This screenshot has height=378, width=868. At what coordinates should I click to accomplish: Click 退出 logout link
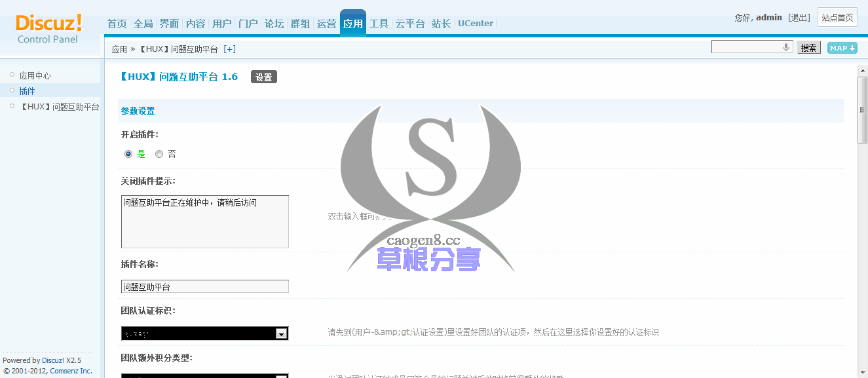click(x=799, y=18)
